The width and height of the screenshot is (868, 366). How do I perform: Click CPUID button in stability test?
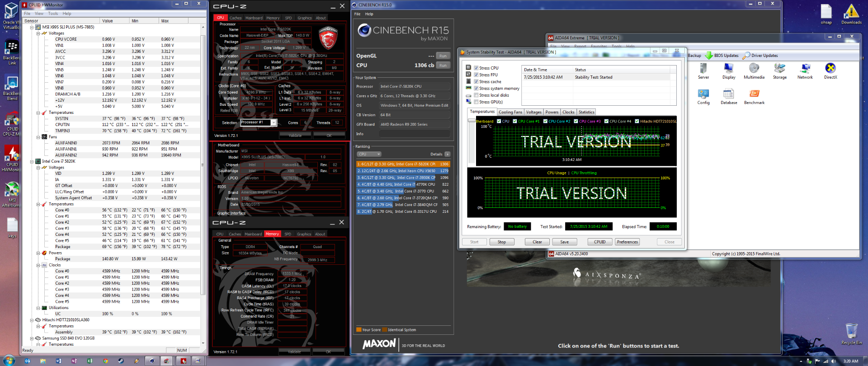(600, 242)
